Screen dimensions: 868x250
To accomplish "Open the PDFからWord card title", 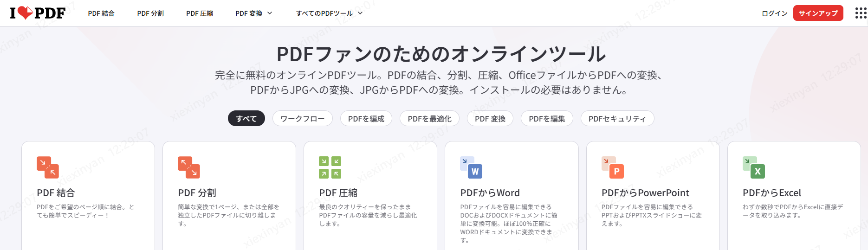I will [x=490, y=193].
